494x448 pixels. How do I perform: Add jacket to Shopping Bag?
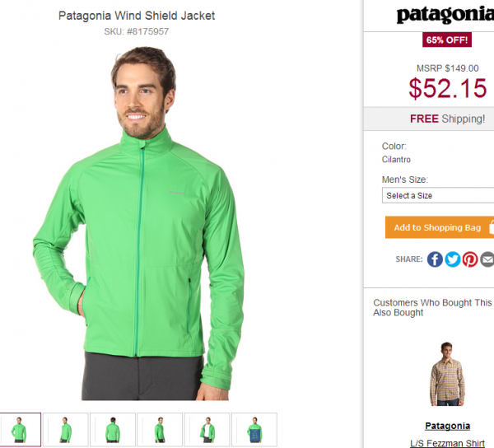pos(440,227)
